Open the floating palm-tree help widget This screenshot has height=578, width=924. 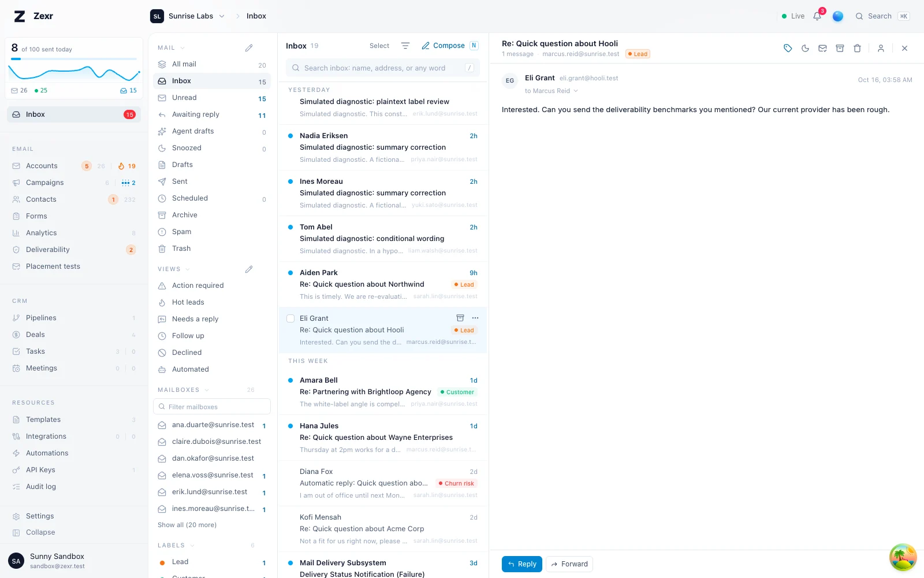pos(903,557)
